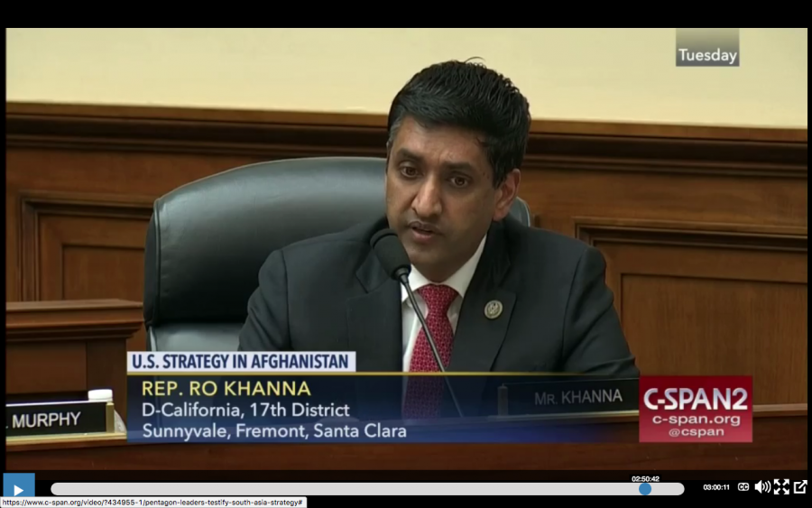Screen dimensions: 812x508
Task: Toggle closed captions with the CC icon
Action: 743,486
